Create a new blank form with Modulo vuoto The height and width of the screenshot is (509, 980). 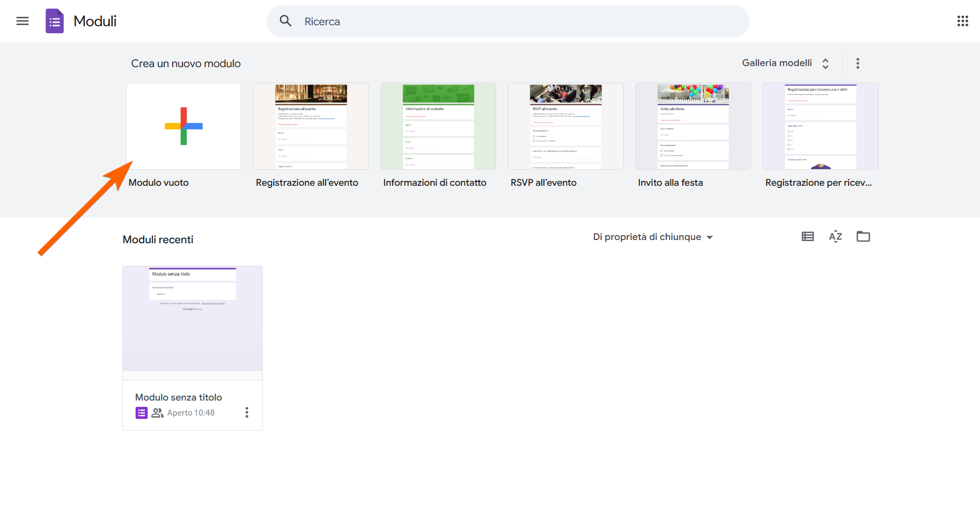[183, 126]
